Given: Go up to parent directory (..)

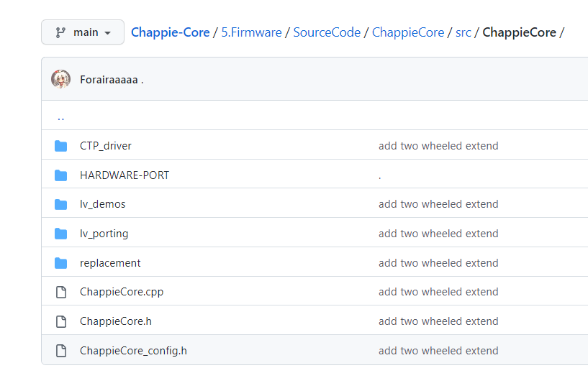Looking at the screenshot, I should point(60,116).
